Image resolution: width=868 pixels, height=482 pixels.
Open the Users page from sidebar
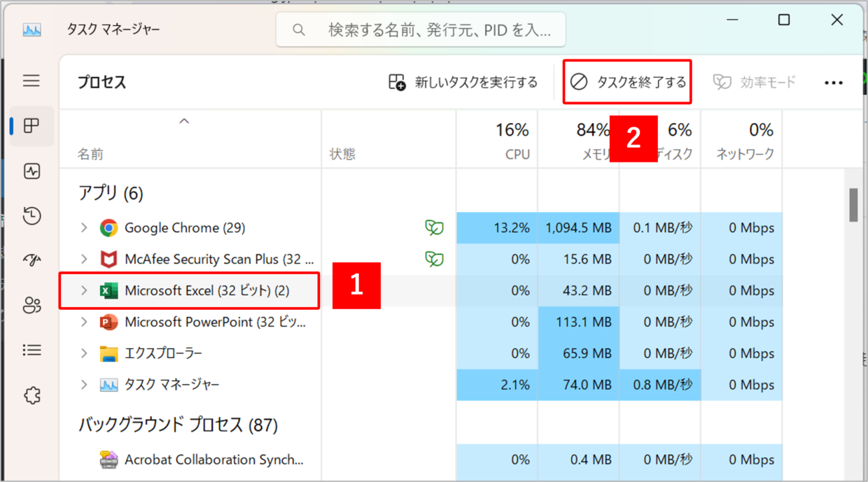[31, 305]
